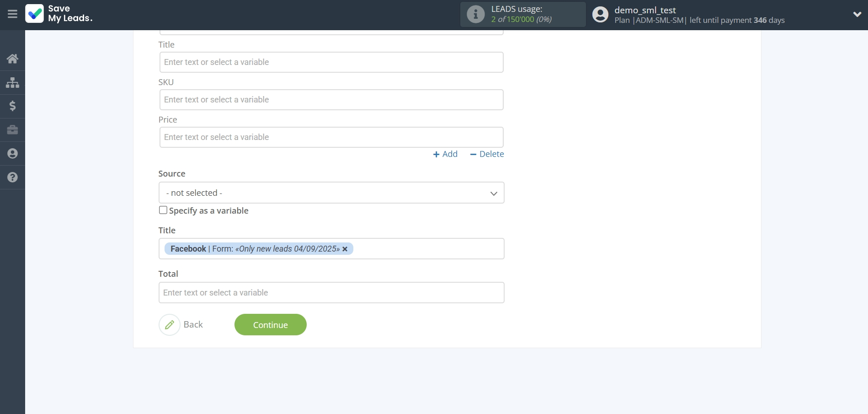The image size is (868, 414).
Task: Delete the product item
Action: click(487, 154)
